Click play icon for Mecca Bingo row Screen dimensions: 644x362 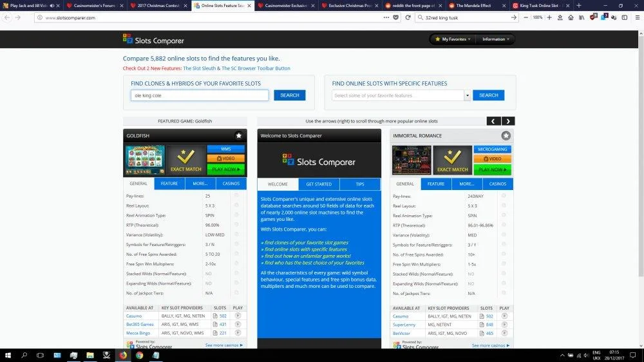238,333
